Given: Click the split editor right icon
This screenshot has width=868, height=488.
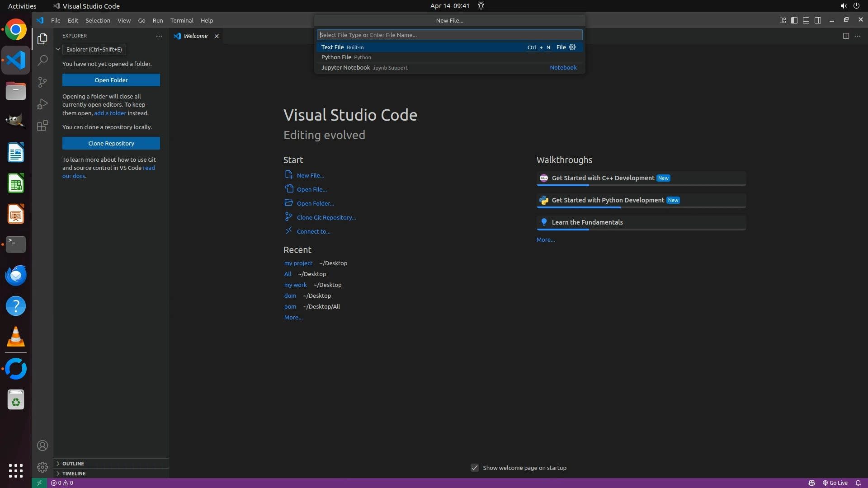Looking at the screenshot, I should click(x=845, y=36).
